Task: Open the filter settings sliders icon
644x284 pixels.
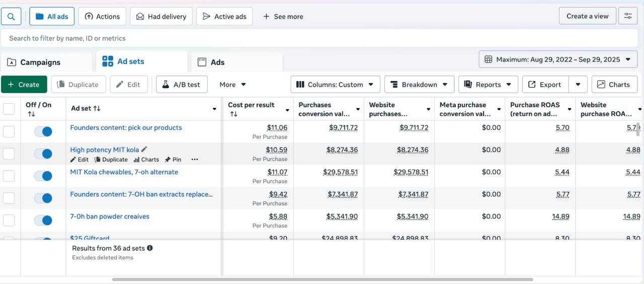Action: 628,16
